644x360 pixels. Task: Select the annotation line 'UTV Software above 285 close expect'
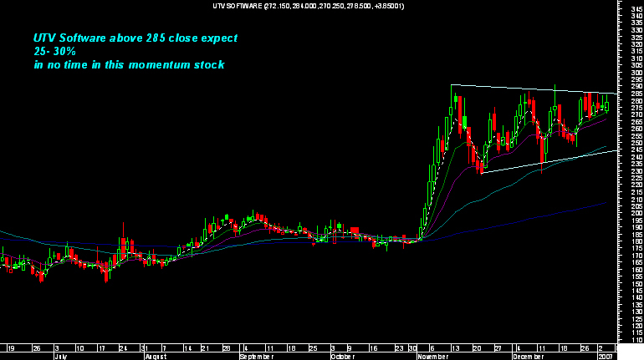[x=135, y=38]
